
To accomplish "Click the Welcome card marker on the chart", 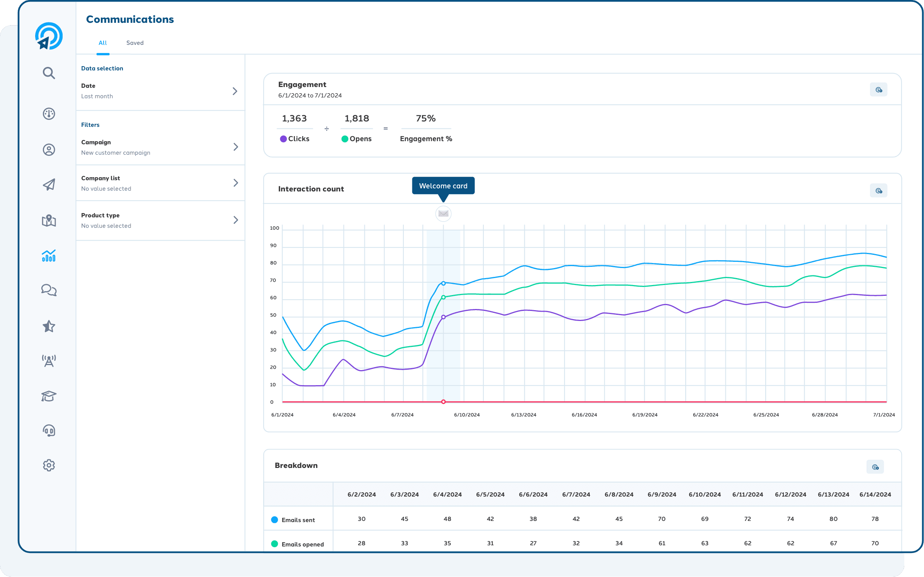I will click(443, 213).
